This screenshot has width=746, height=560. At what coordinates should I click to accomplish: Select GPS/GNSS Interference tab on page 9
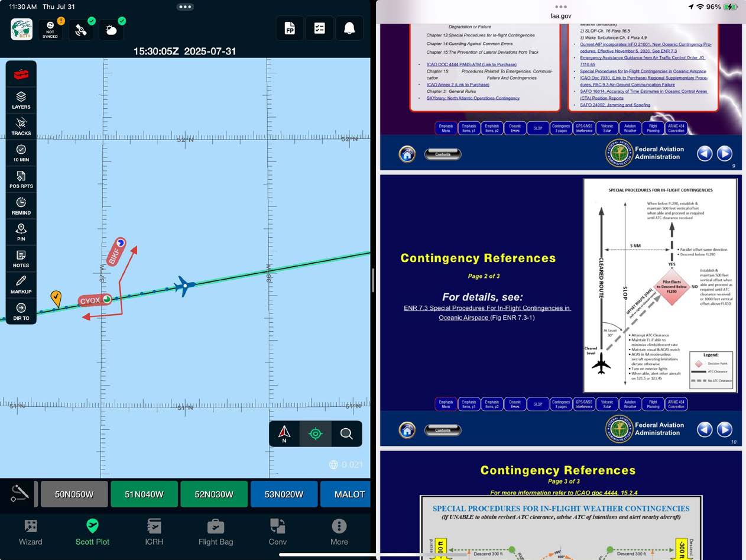pos(584,128)
